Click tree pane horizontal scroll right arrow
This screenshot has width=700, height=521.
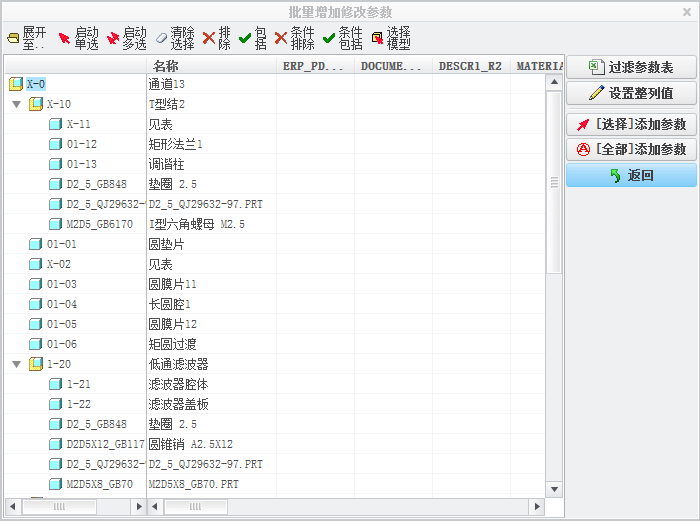pos(139,506)
